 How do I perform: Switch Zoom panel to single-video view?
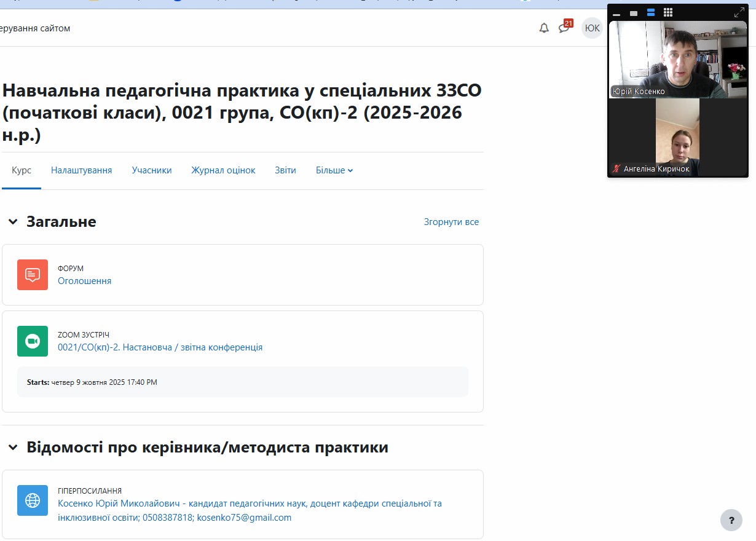click(634, 13)
